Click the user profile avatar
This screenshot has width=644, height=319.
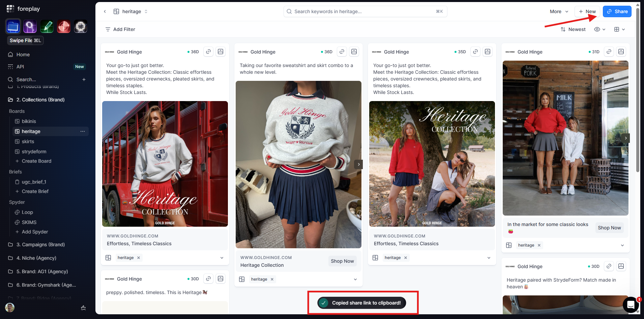(10, 308)
